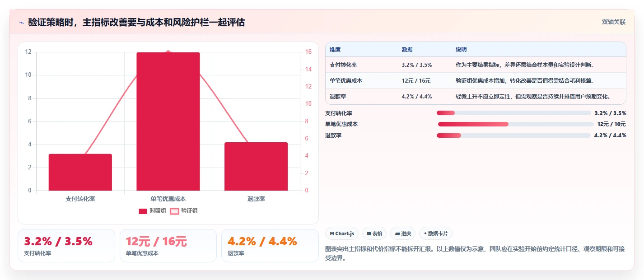Image resolution: width=644 pixels, height=280 pixels.
Task: Click the 支付转化率 bar in the chart
Action: point(80,172)
